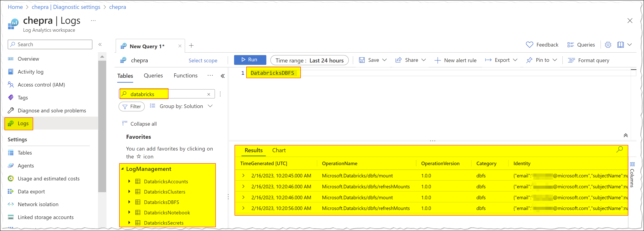This screenshot has width=644, height=231.
Task: Open the Queries list icon
Action: (x=570, y=45)
